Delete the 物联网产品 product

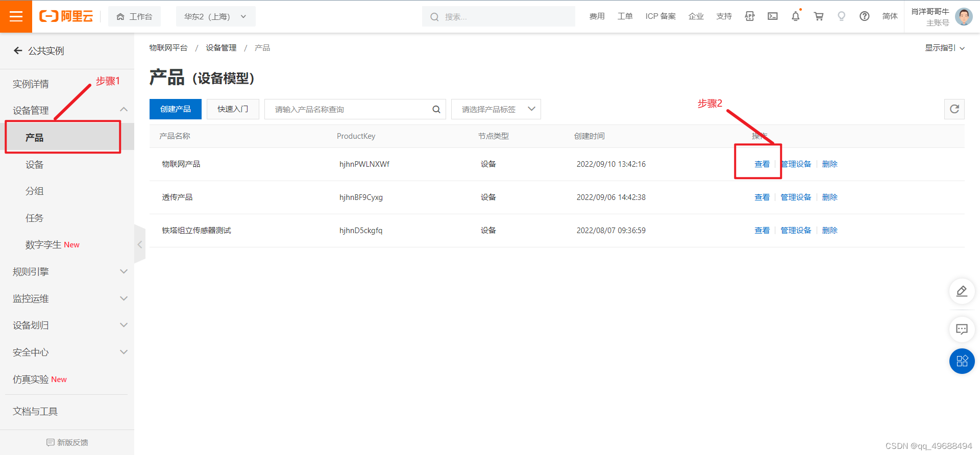pyautogui.click(x=830, y=164)
